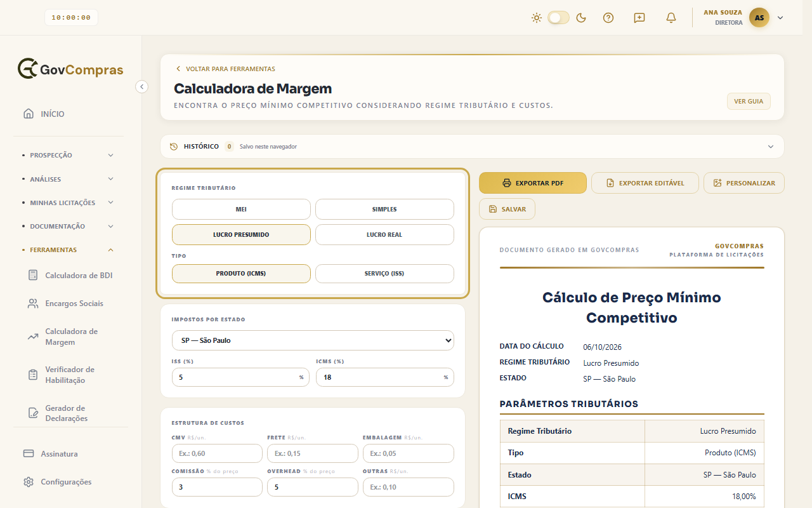Click Exportar Editável button

(x=645, y=183)
